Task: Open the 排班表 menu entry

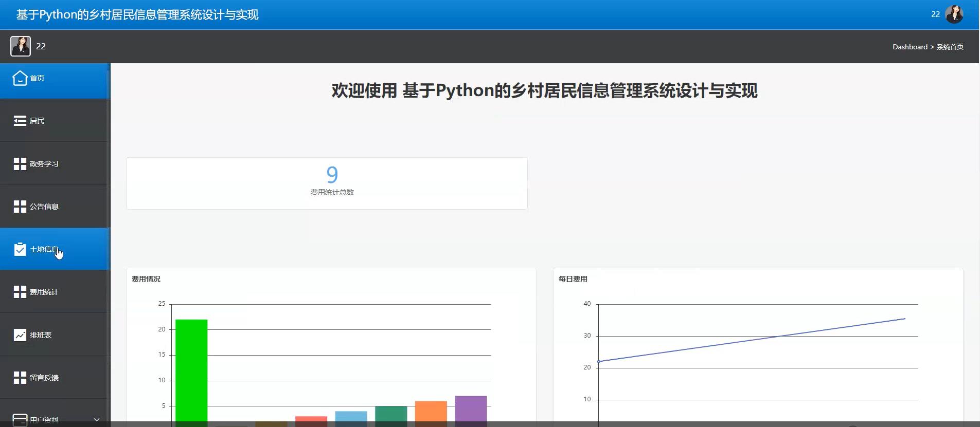Action: [x=55, y=335]
